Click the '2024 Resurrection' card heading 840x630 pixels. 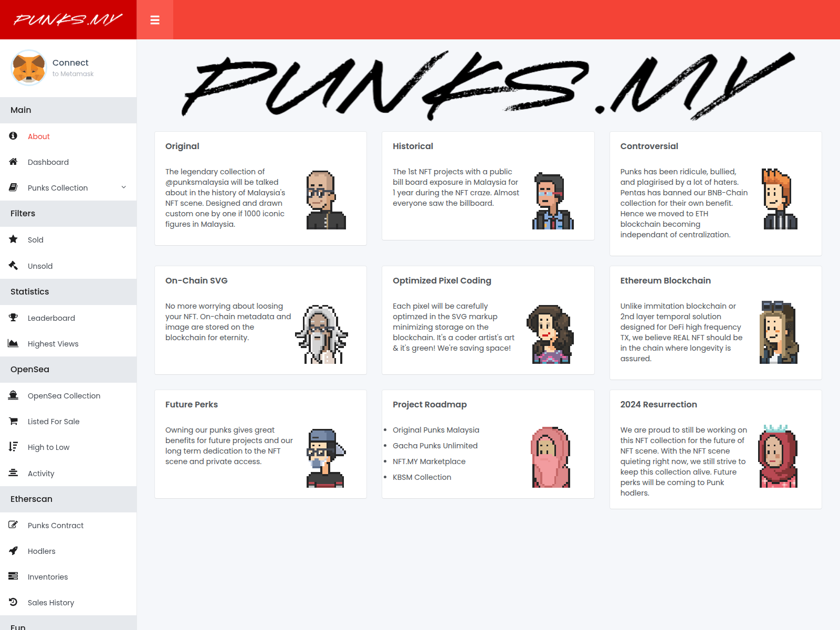(658, 404)
